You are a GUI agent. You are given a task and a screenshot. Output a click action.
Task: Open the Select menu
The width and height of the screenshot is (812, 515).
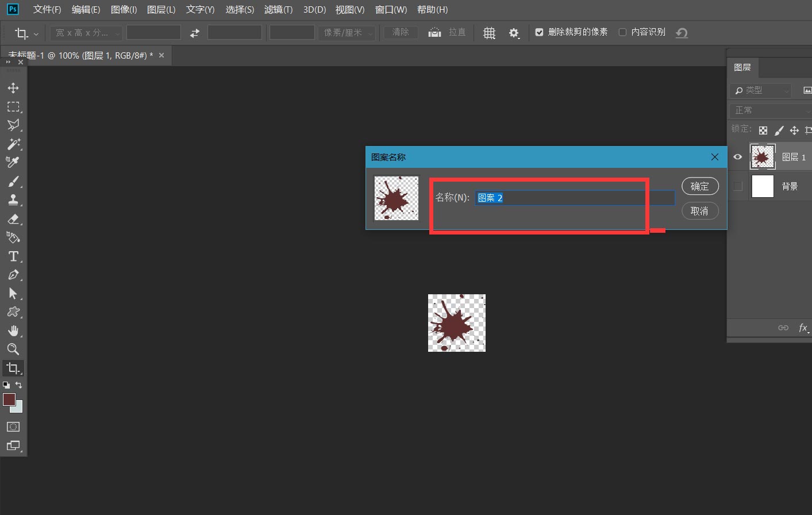(240, 10)
